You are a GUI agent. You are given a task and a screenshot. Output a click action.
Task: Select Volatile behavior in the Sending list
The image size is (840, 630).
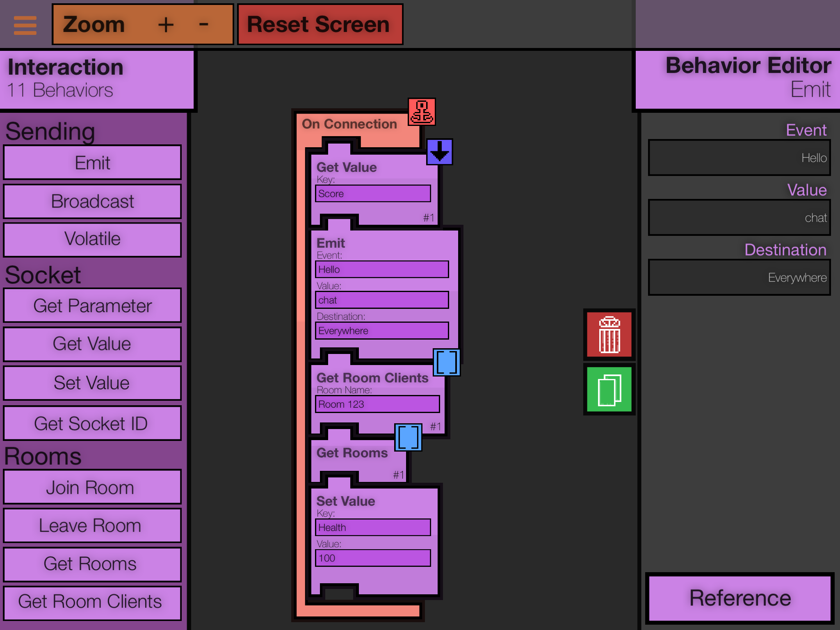pyautogui.click(x=92, y=239)
